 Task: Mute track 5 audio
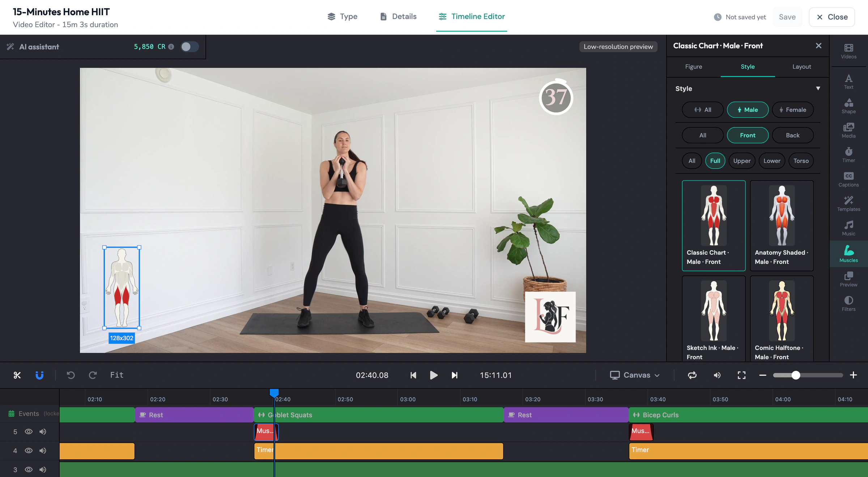coord(43,431)
